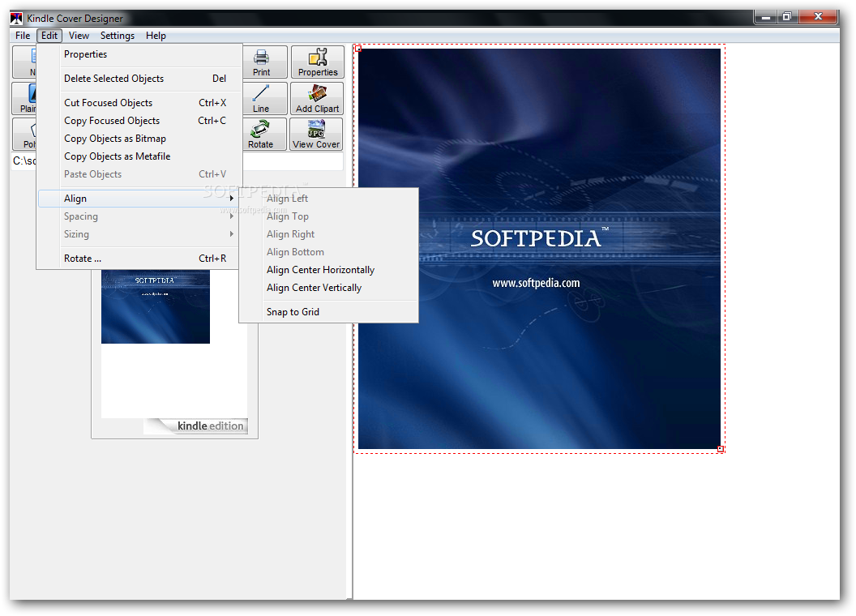Screen dimensions: 856x616
Task: Choose Delete Selected Objects
Action: tap(139, 79)
